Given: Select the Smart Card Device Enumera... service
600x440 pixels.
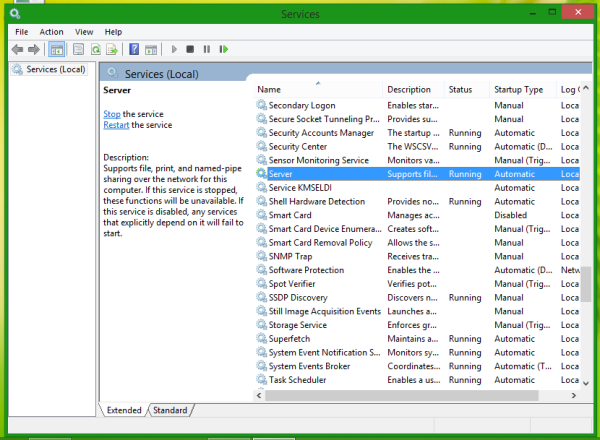Looking at the screenshot, I should [417, 229].
